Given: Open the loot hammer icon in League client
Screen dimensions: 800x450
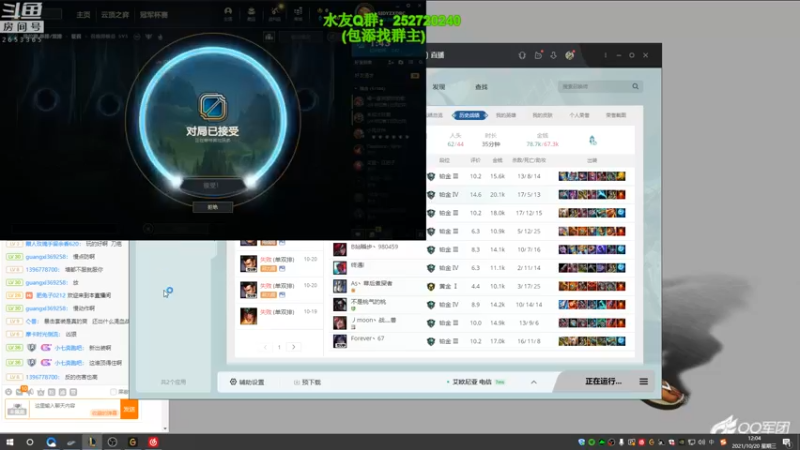Looking at the screenshot, I should (274, 13).
